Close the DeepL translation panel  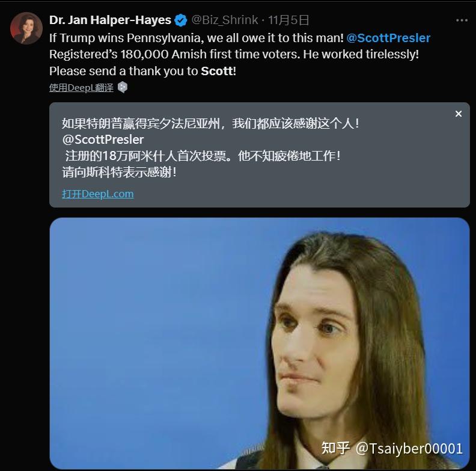[x=459, y=114]
